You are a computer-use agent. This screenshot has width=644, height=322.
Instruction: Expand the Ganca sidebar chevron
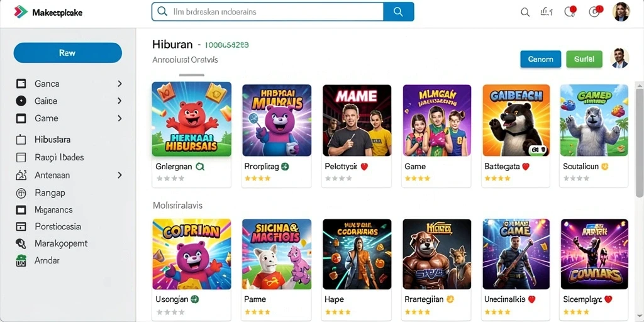coord(119,84)
